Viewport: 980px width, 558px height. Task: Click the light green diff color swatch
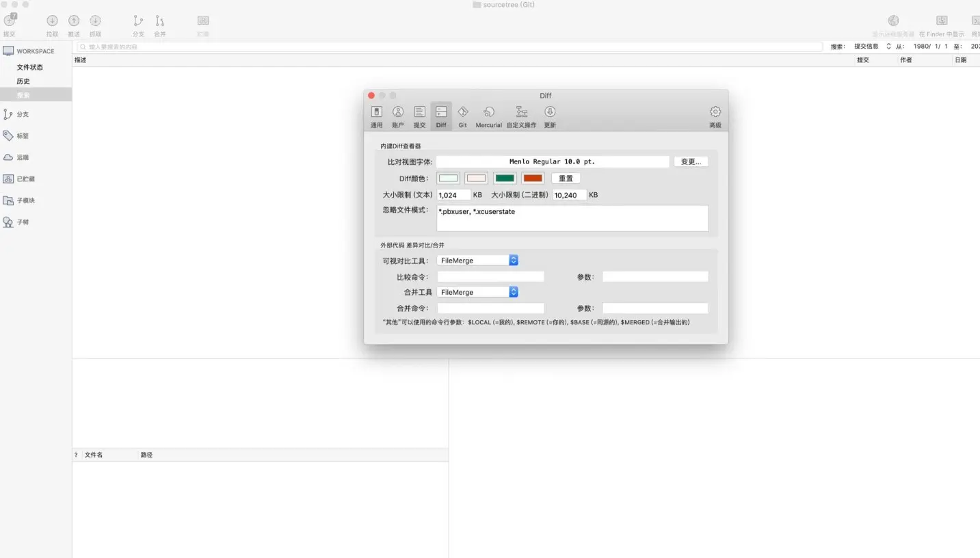tap(449, 178)
